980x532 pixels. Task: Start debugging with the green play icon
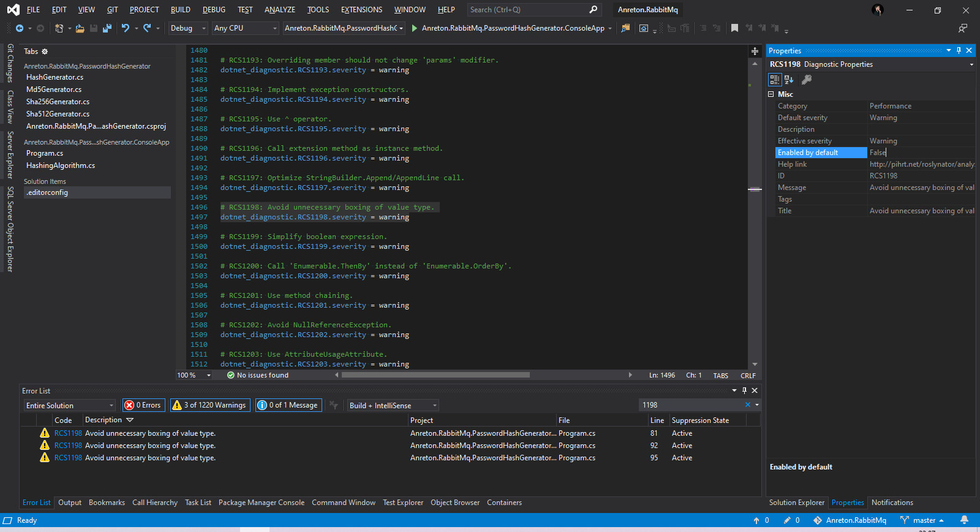(415, 28)
